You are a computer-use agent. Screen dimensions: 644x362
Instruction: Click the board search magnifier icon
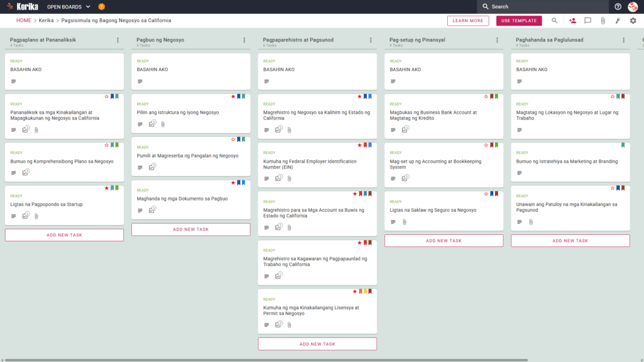click(555, 21)
